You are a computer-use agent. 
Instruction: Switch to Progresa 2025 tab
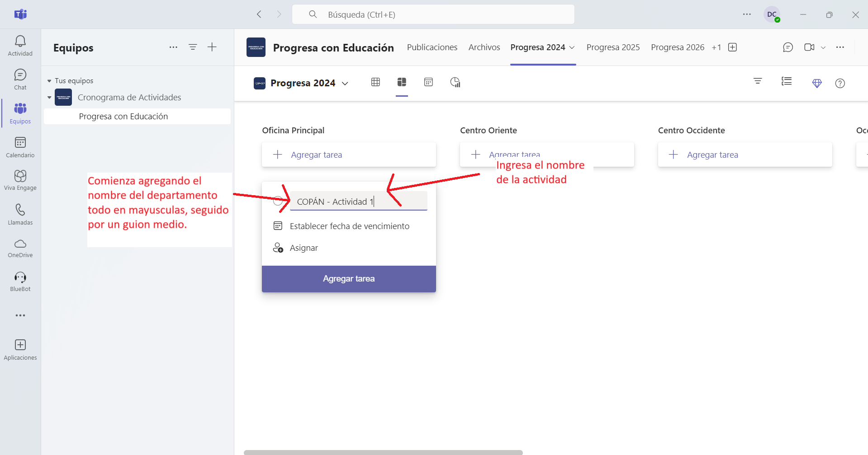[613, 47]
